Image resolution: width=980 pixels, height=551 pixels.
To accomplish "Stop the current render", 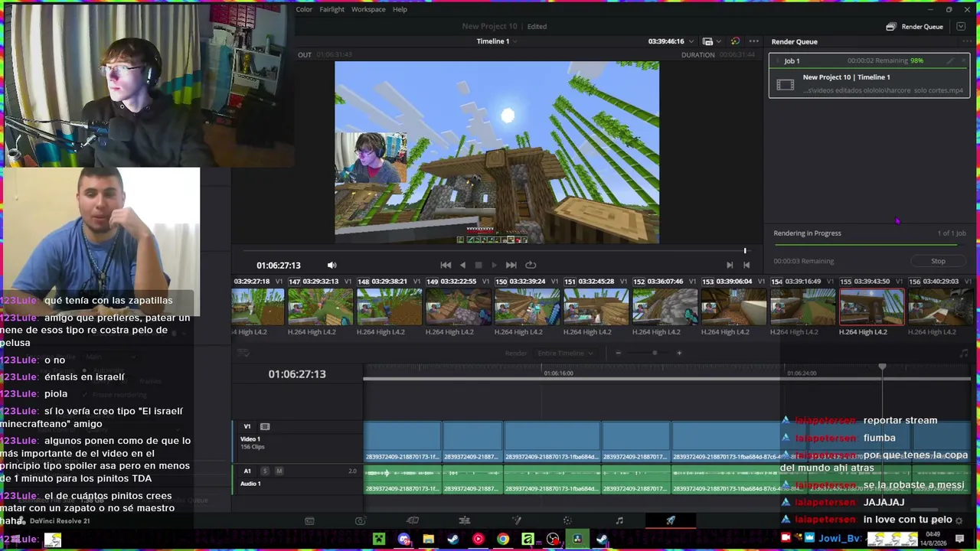I will (938, 261).
